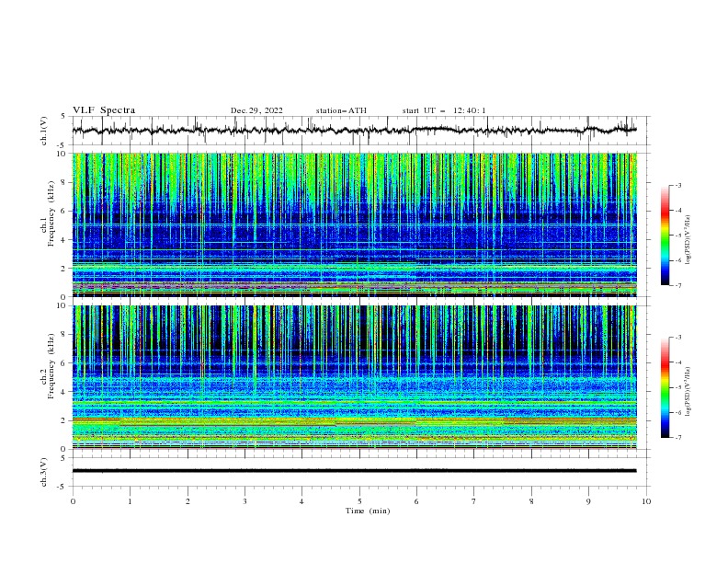Click the "ch.3(V)" axis label
The image size is (728, 563).
(x=44, y=472)
